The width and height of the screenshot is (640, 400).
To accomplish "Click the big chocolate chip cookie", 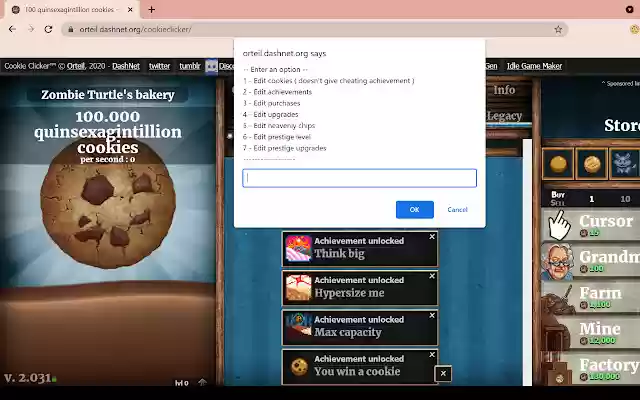I will (x=108, y=204).
